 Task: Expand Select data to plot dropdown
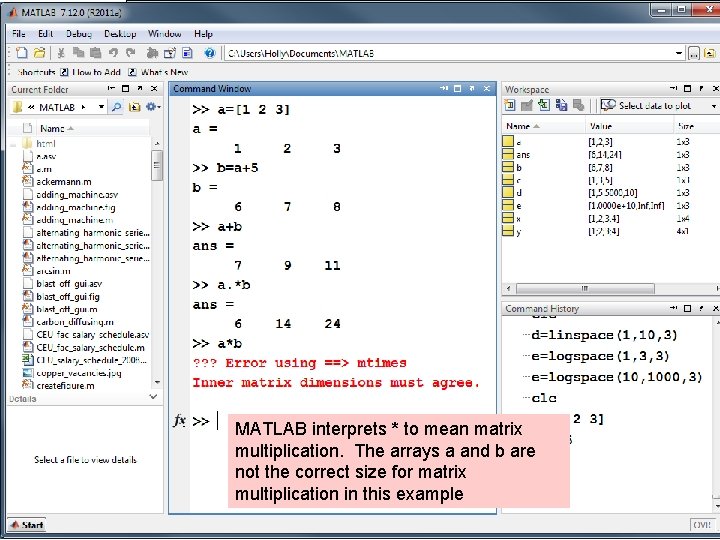[x=714, y=106]
